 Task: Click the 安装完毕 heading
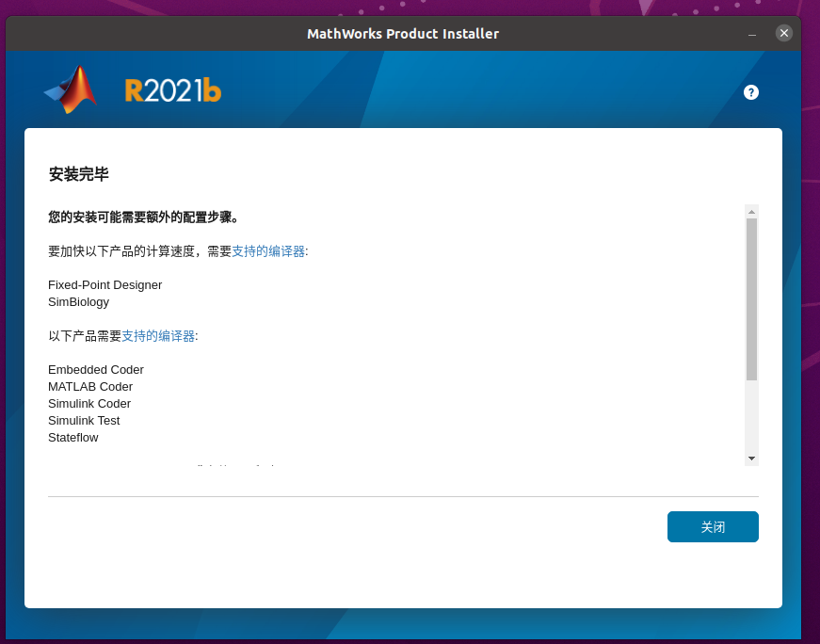[78, 174]
